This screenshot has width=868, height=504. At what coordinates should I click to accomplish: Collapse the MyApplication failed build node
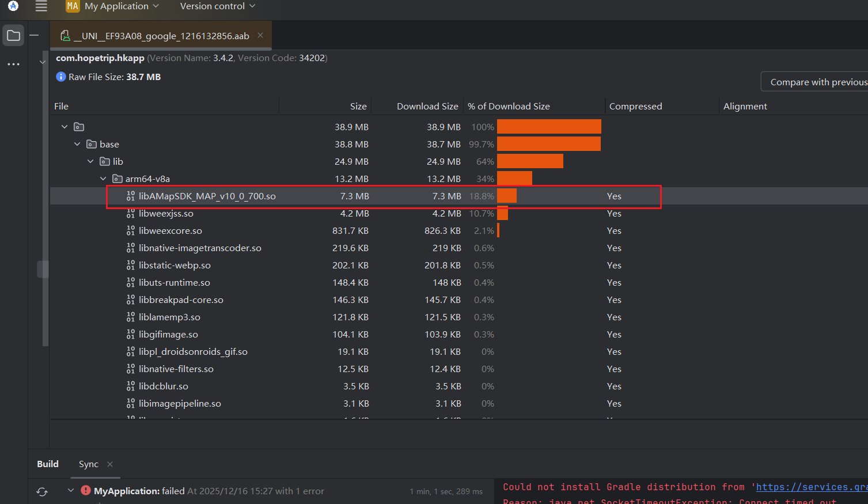71,491
